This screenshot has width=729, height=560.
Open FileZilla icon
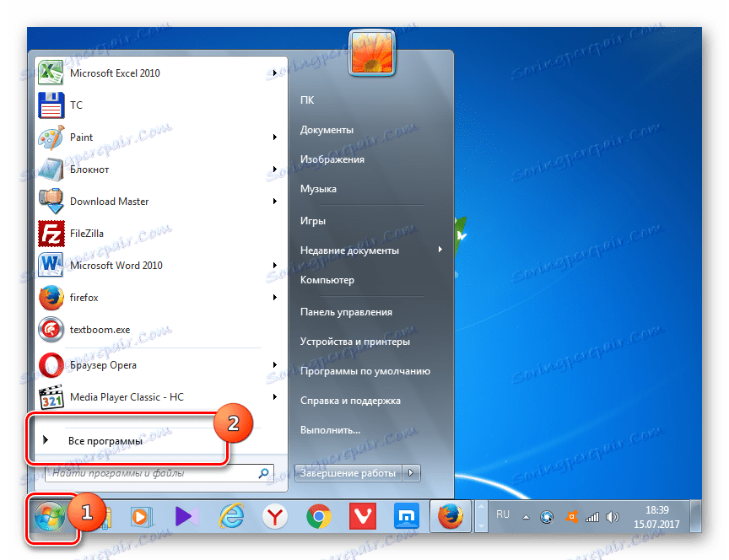(x=51, y=234)
